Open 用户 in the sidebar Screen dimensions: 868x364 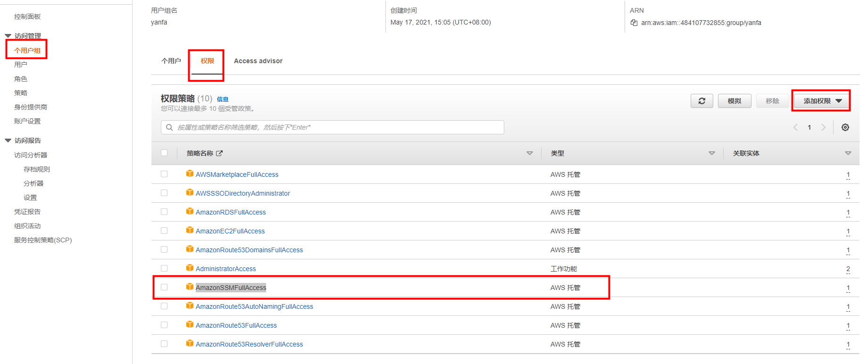[x=21, y=65]
